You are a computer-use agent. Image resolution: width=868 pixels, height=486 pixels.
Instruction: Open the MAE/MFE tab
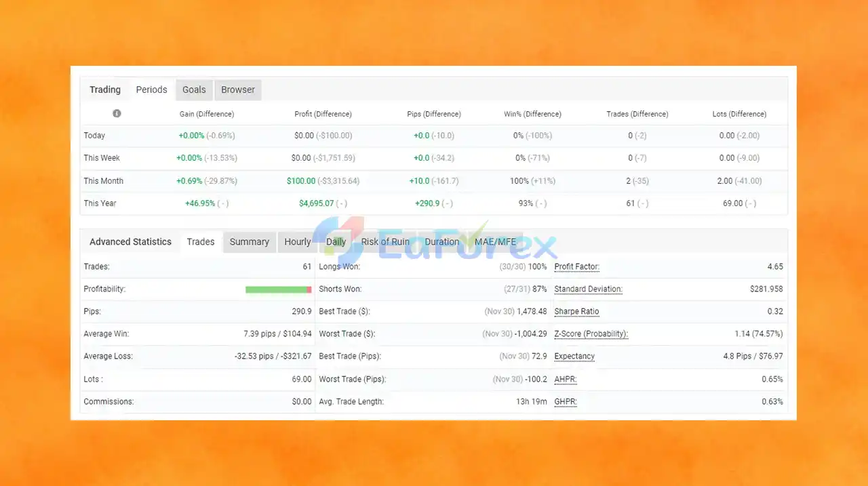(495, 242)
